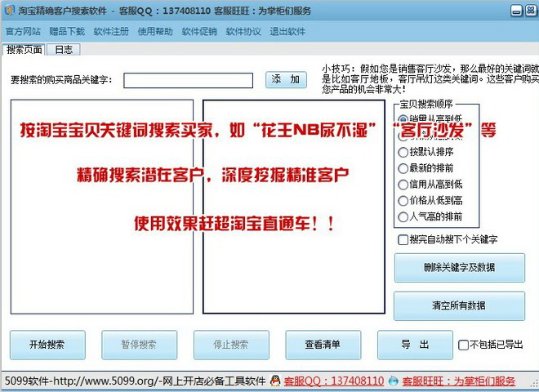The height and width of the screenshot is (392, 539).
Task: Close the window with the title bar button
Action: pos(530,11)
